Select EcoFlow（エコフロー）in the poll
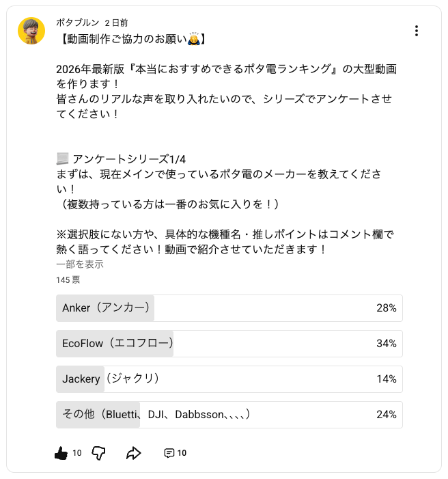448x479 pixels. click(229, 344)
